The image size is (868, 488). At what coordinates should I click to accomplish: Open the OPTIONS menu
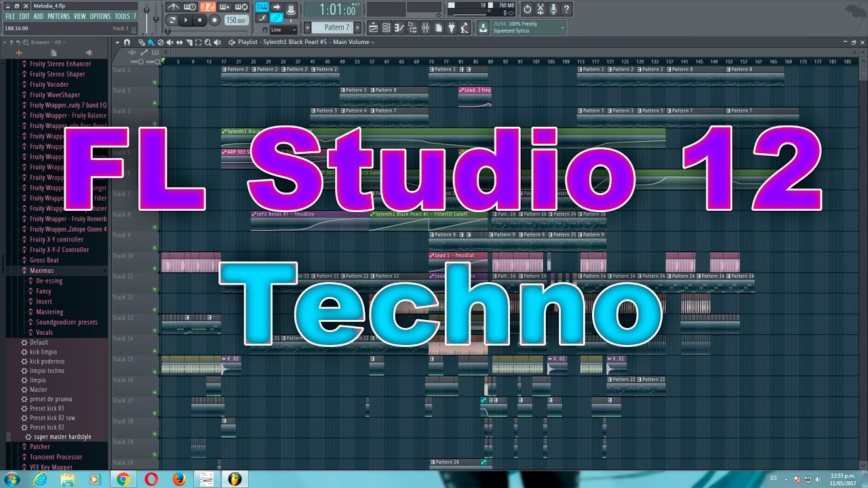click(100, 16)
